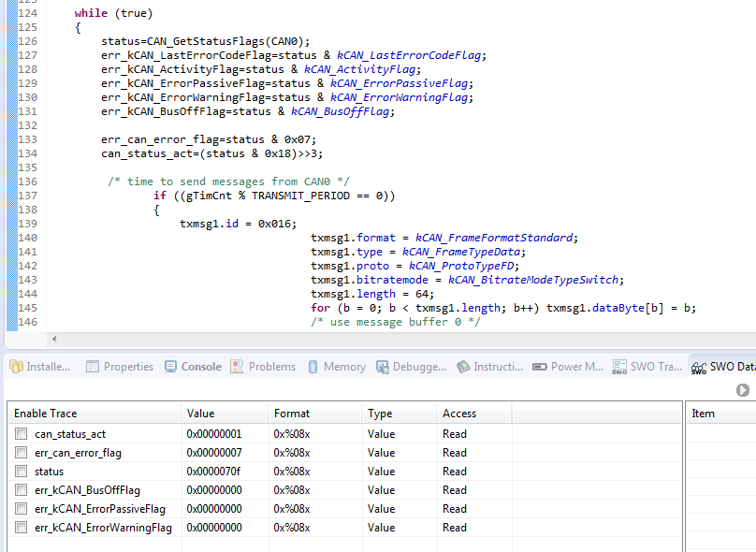Click the SWO Trace Config tab icon

tap(619, 368)
